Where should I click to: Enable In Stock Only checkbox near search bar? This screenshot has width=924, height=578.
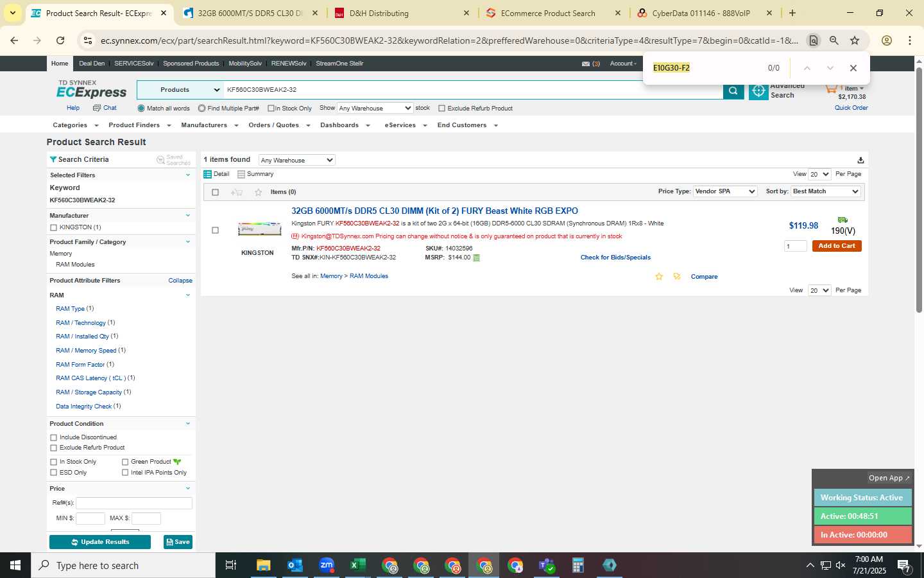click(x=271, y=109)
